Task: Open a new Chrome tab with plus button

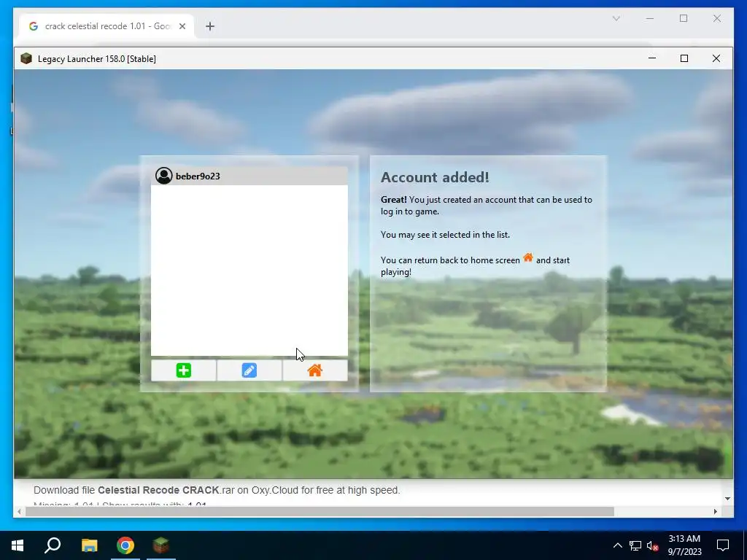Action: click(x=210, y=26)
